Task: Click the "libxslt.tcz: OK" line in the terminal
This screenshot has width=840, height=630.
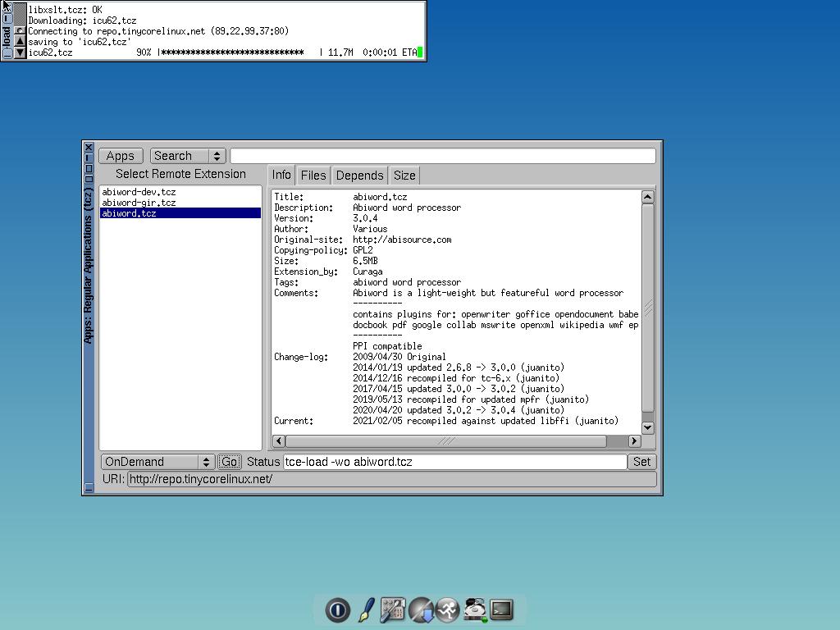Action: [65, 10]
